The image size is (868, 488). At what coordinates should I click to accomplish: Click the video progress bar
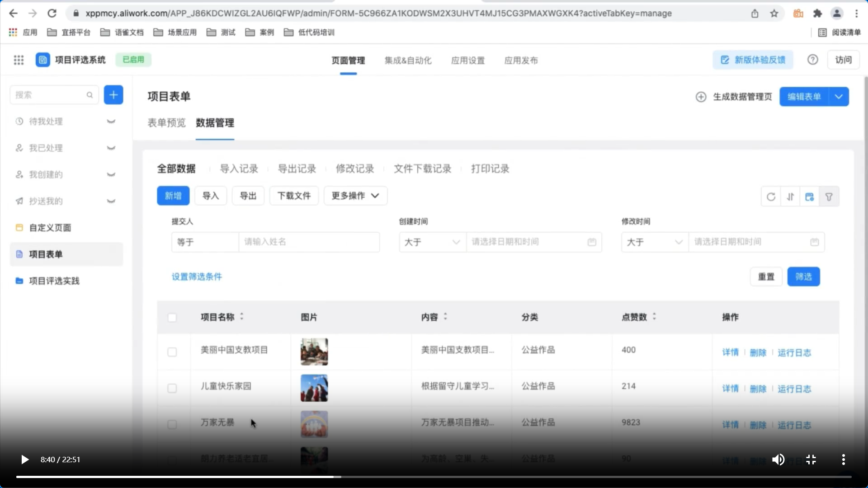coord(434,477)
